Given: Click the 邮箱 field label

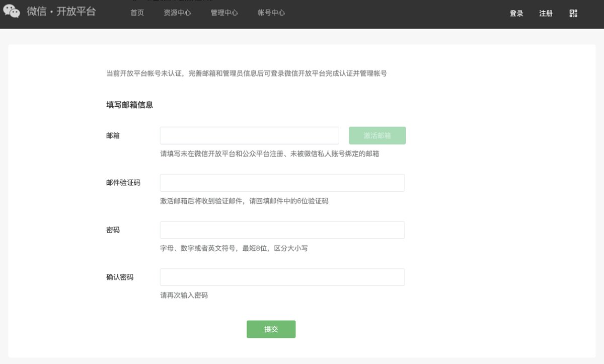Looking at the screenshot, I should [113, 135].
